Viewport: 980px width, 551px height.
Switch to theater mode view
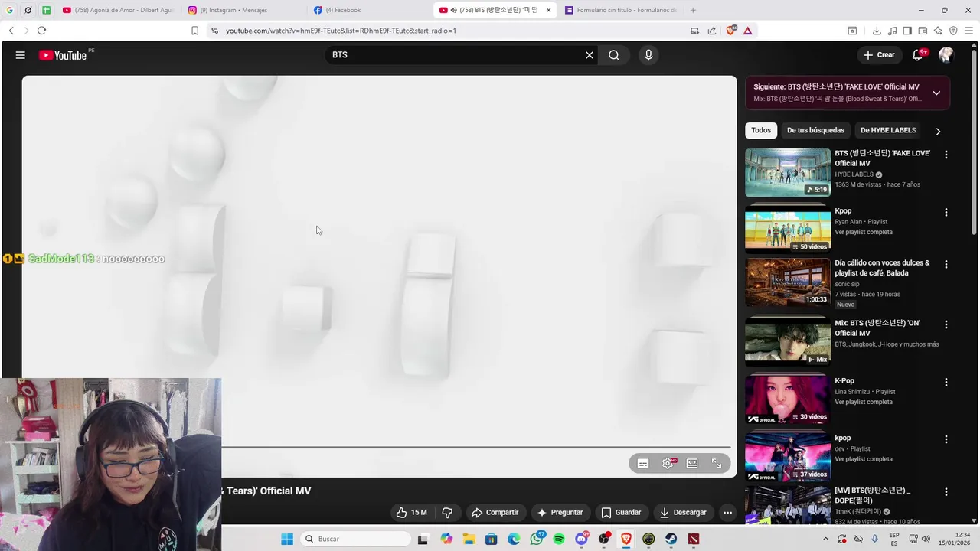(x=692, y=463)
